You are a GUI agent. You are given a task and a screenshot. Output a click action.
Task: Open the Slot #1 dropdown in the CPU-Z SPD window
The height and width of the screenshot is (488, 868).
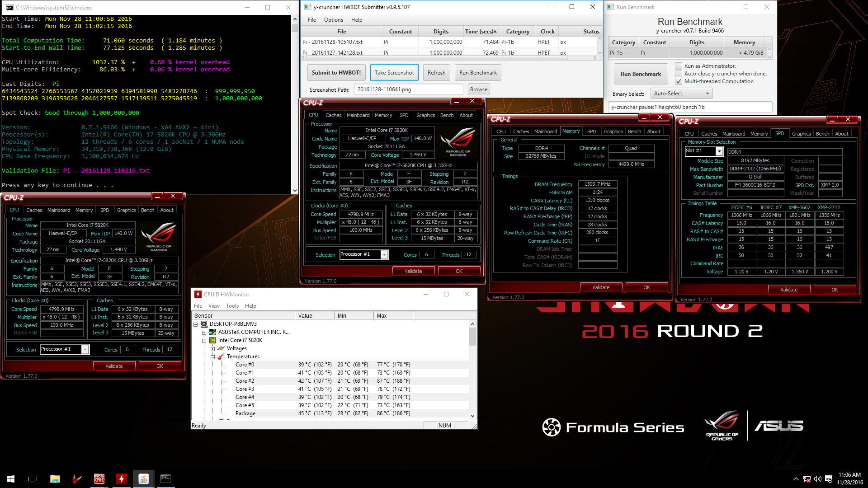point(719,151)
